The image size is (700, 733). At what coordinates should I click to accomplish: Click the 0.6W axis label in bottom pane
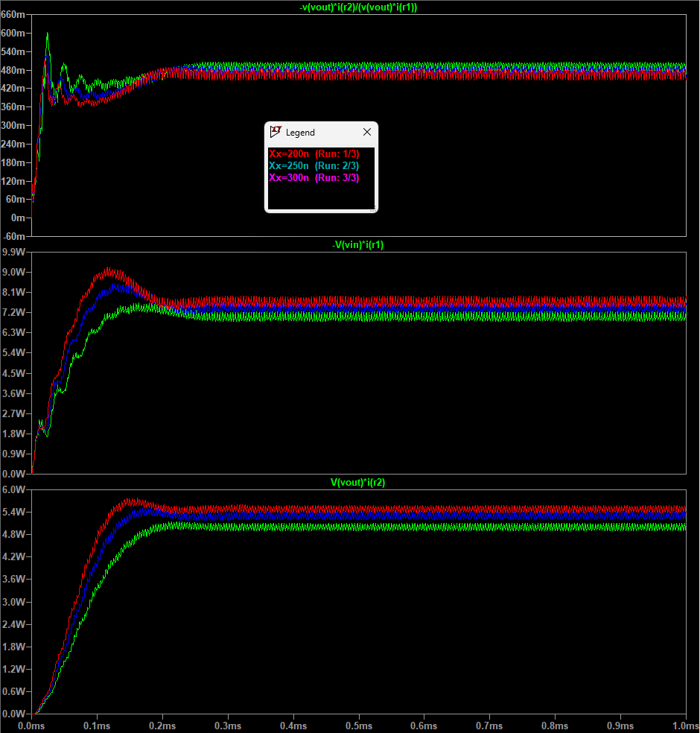pyautogui.click(x=13, y=691)
